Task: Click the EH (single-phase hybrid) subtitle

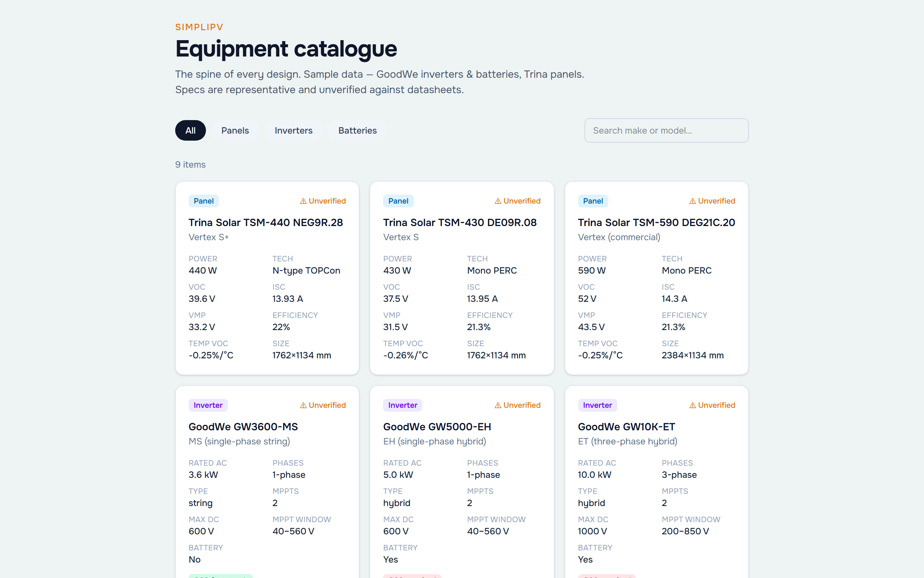Action: pos(434,441)
